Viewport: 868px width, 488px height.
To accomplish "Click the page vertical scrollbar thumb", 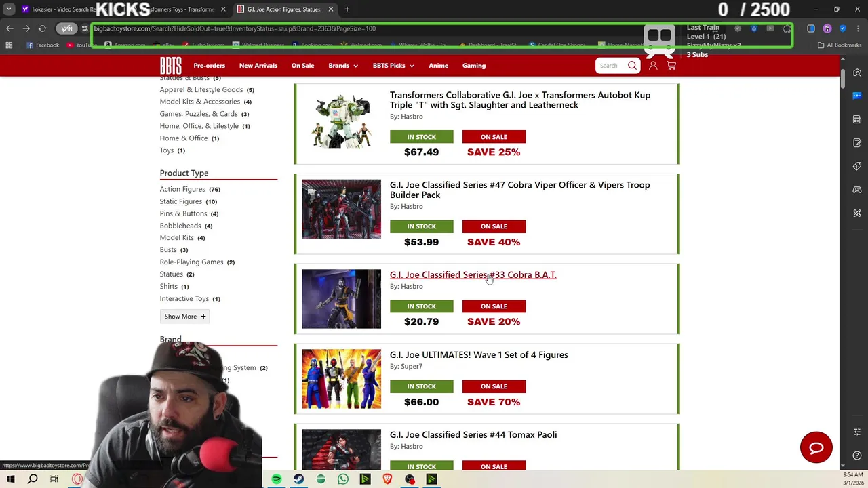I will tap(843, 78).
